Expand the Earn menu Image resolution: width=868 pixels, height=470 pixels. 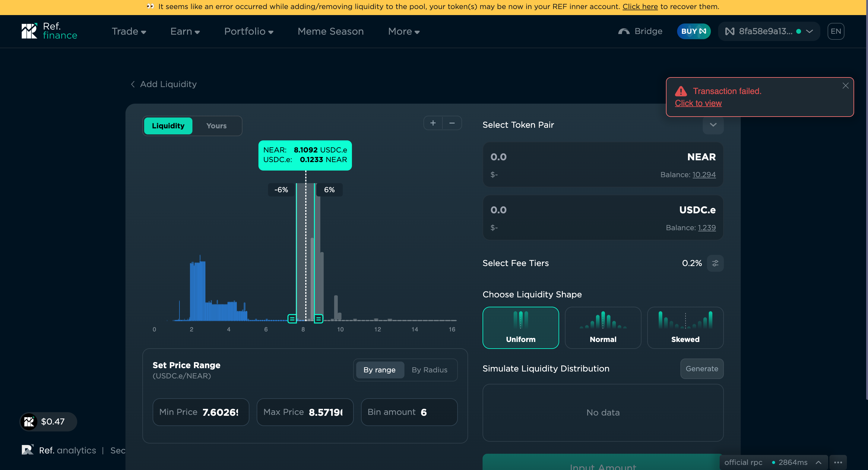(x=185, y=31)
